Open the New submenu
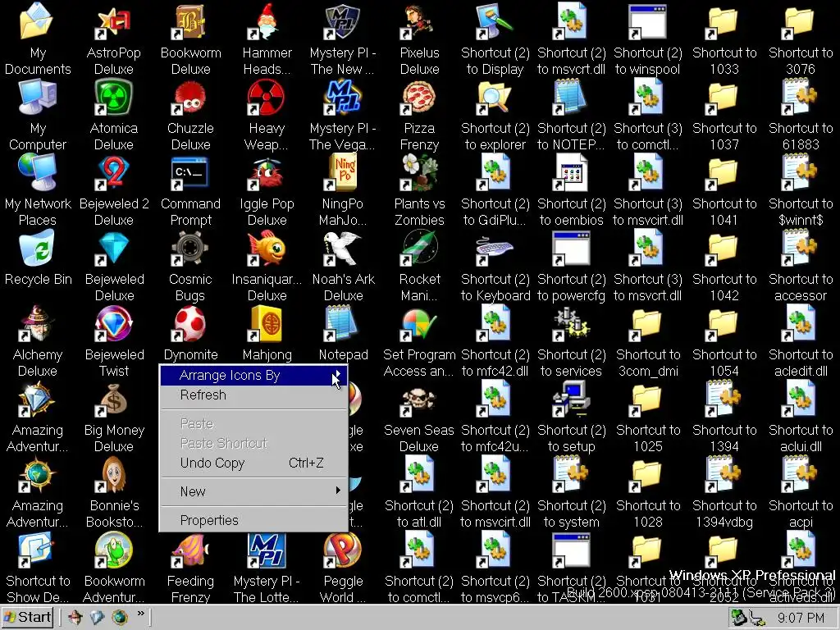Viewport: 840px width, 630px height. pyautogui.click(x=253, y=492)
